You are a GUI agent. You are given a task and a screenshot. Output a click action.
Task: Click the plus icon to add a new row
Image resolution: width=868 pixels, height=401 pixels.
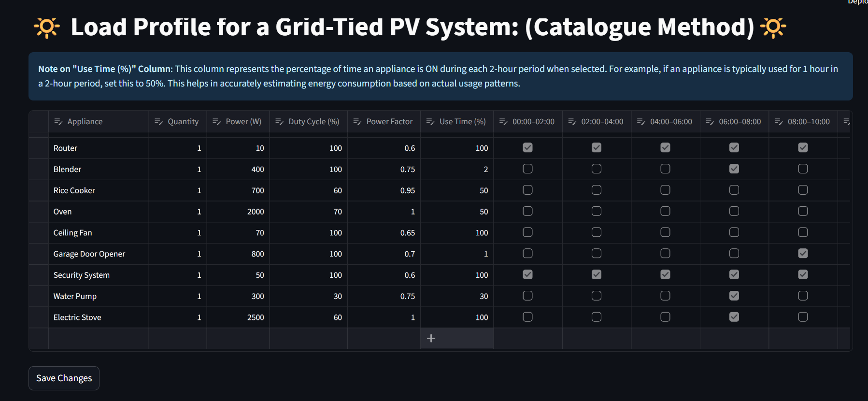(x=431, y=338)
